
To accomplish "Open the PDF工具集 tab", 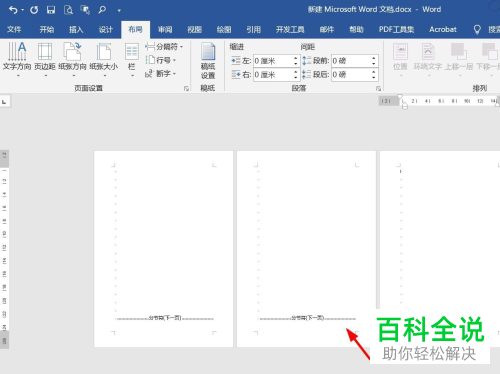I will tap(396, 30).
